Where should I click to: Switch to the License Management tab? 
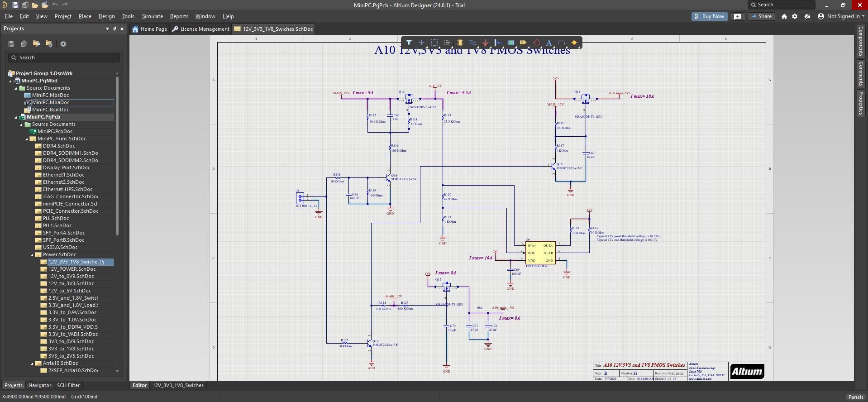[x=201, y=29]
